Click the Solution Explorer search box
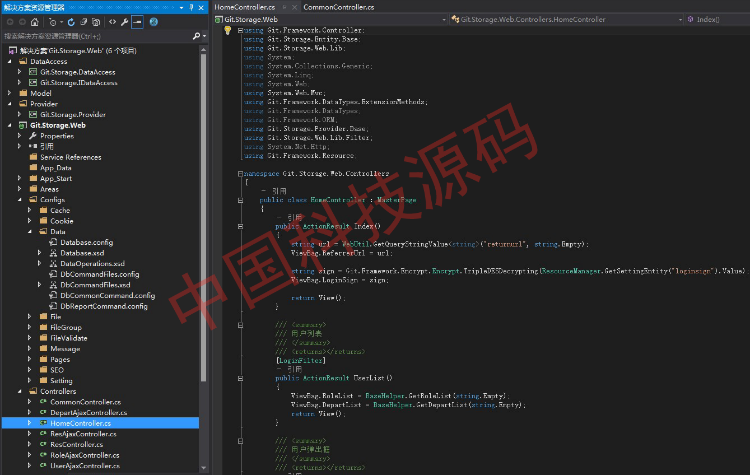Viewport: 750px width, 475px height. [x=95, y=35]
